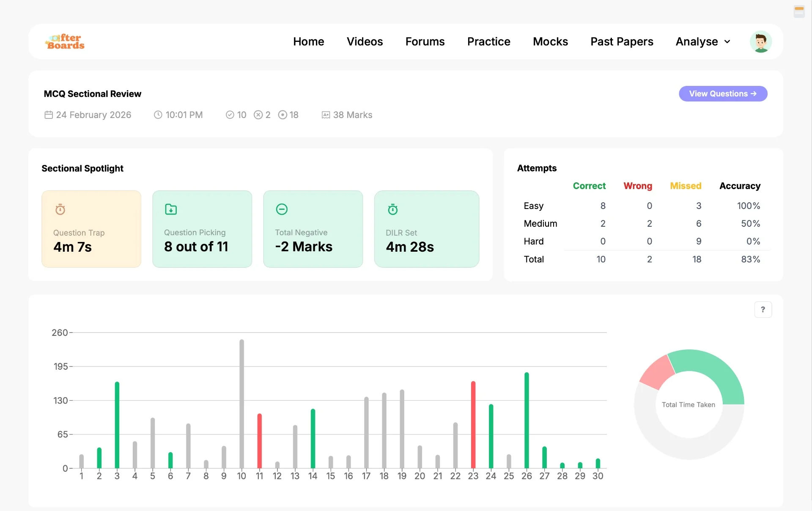Click the View Questions button
Viewport: 812px width, 511px height.
pyautogui.click(x=723, y=93)
